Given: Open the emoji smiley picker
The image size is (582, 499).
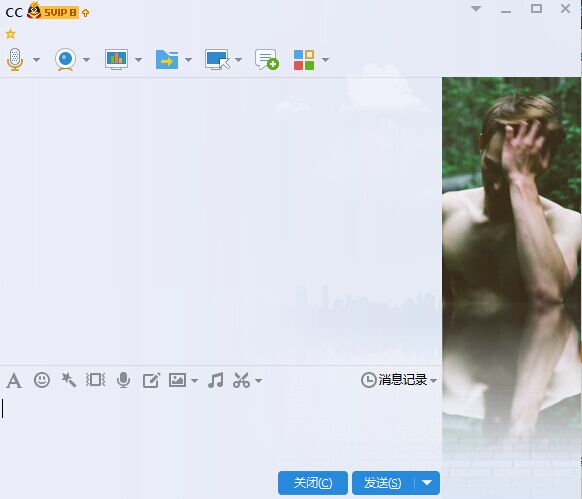Looking at the screenshot, I should 42,380.
